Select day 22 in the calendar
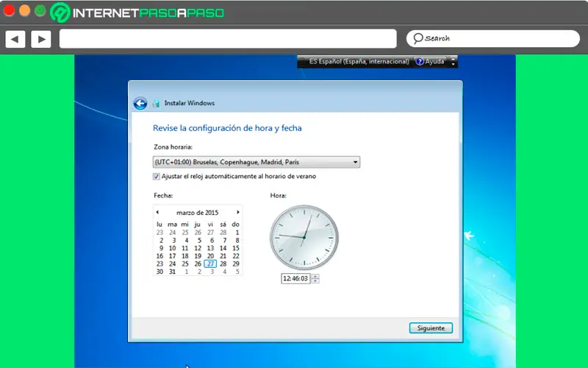This screenshot has width=588, height=368. tap(235, 256)
